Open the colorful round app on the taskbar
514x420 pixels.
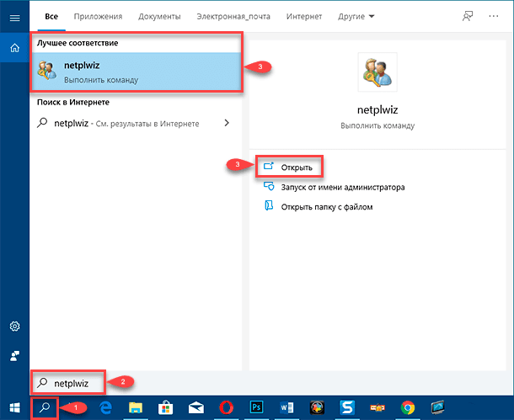coord(317,407)
